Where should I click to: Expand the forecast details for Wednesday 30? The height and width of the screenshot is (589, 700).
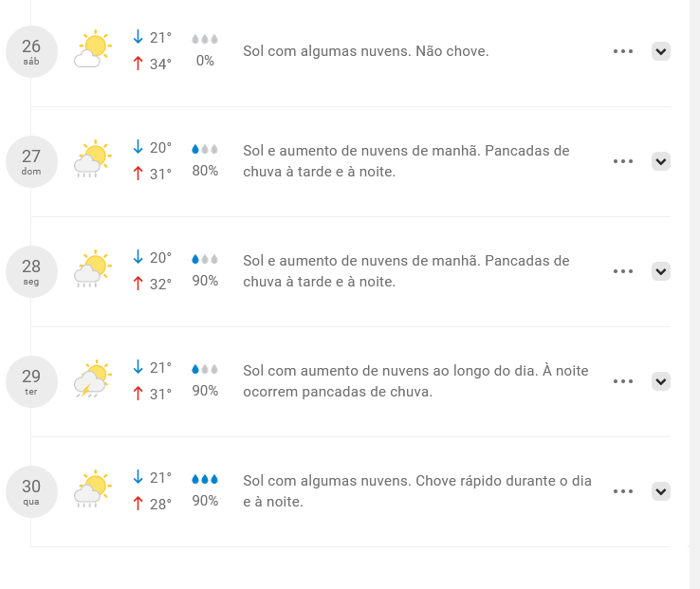661,491
